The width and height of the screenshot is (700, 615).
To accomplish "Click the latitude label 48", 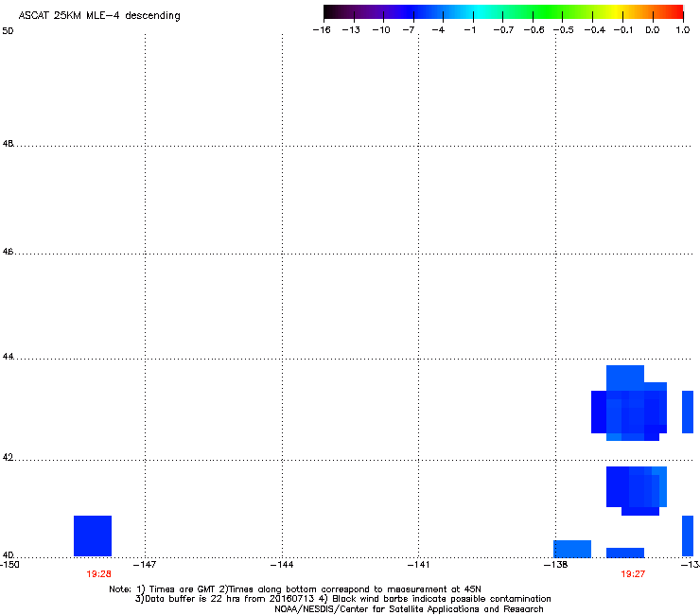I will pyautogui.click(x=8, y=144).
